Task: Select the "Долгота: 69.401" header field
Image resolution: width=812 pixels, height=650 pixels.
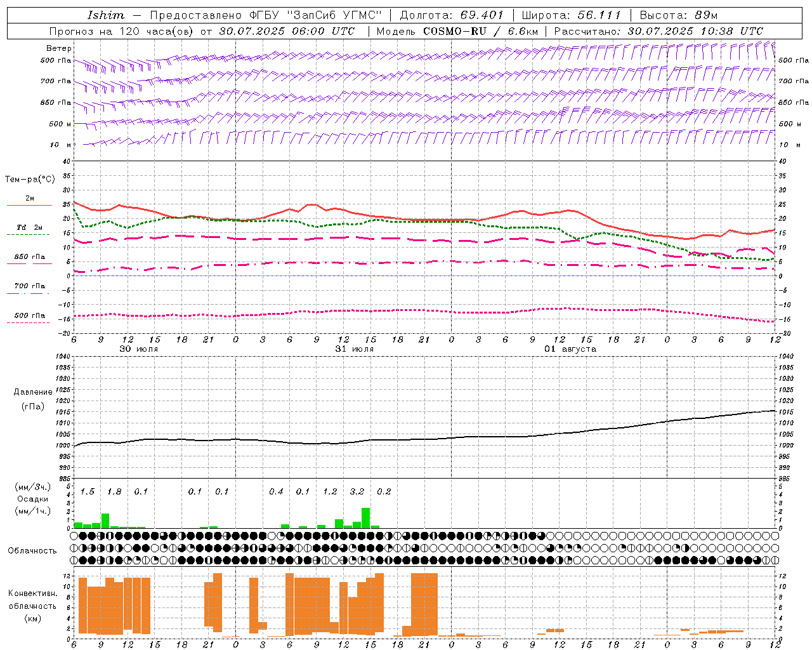Action: [452, 15]
